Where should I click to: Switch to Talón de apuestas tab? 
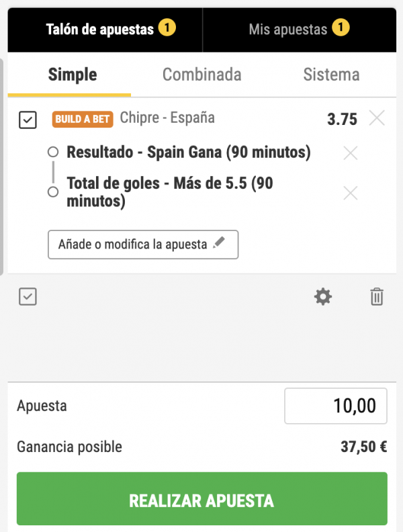click(100, 30)
